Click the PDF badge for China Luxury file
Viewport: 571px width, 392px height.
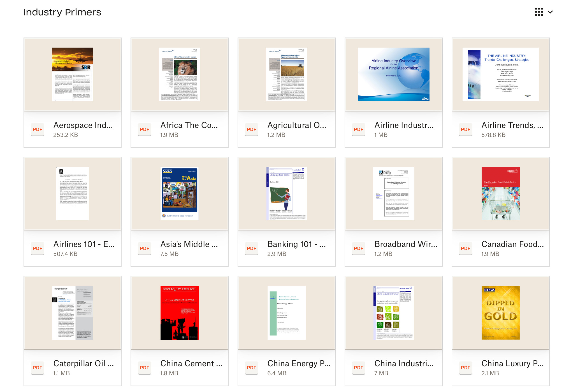(465, 368)
